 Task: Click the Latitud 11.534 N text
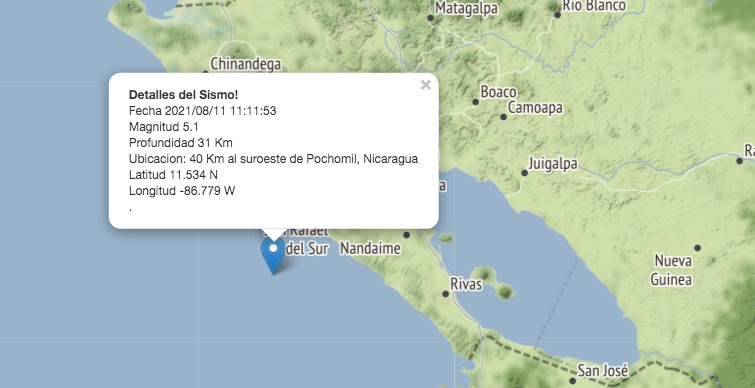(x=173, y=174)
